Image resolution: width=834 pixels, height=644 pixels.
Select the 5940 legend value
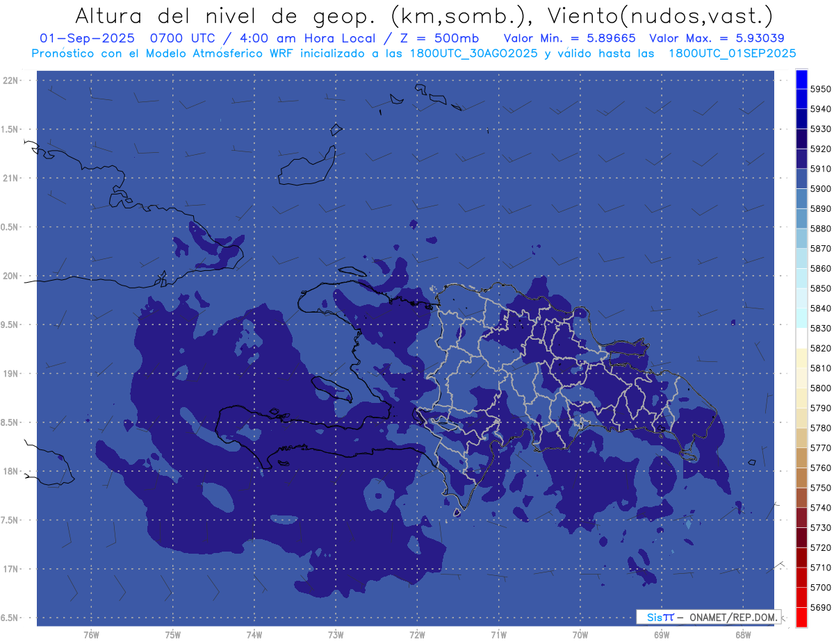pyautogui.click(x=821, y=109)
